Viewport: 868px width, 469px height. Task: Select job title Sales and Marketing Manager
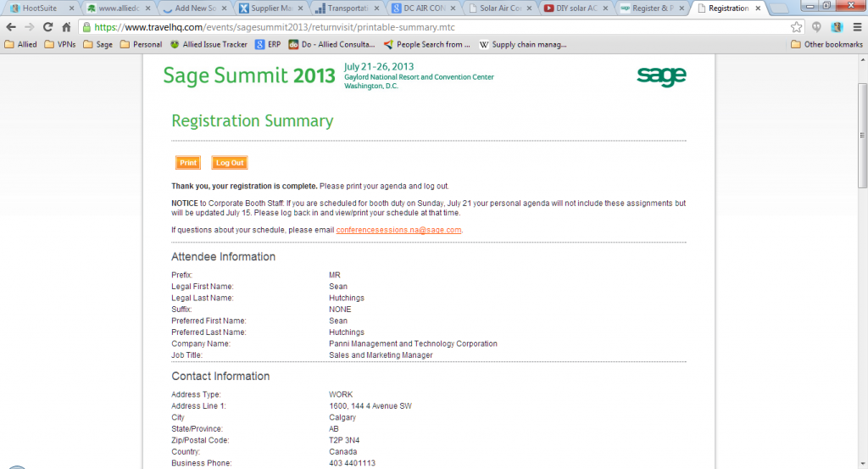pos(381,355)
